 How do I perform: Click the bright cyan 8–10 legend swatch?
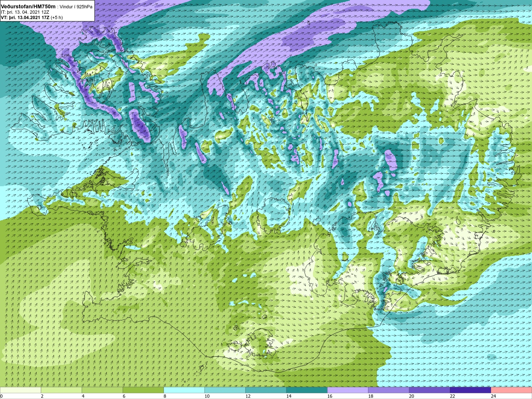coord(184,390)
